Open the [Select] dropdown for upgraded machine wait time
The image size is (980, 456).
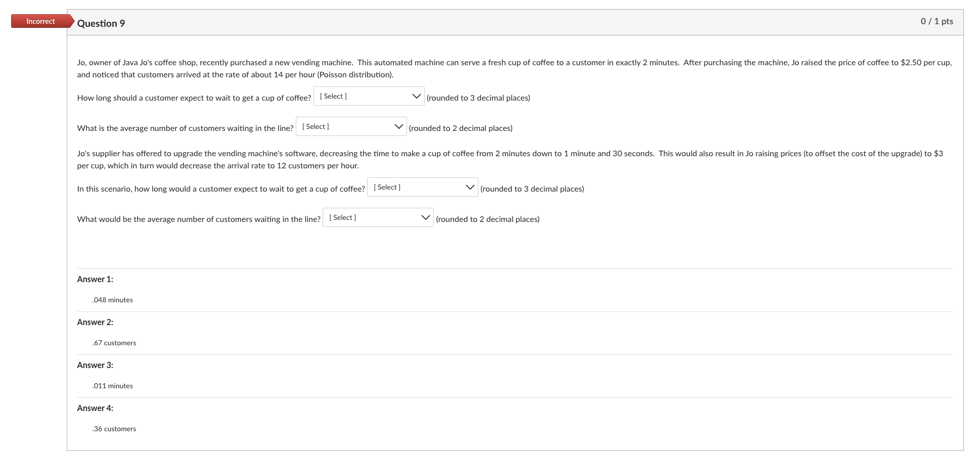tap(422, 187)
